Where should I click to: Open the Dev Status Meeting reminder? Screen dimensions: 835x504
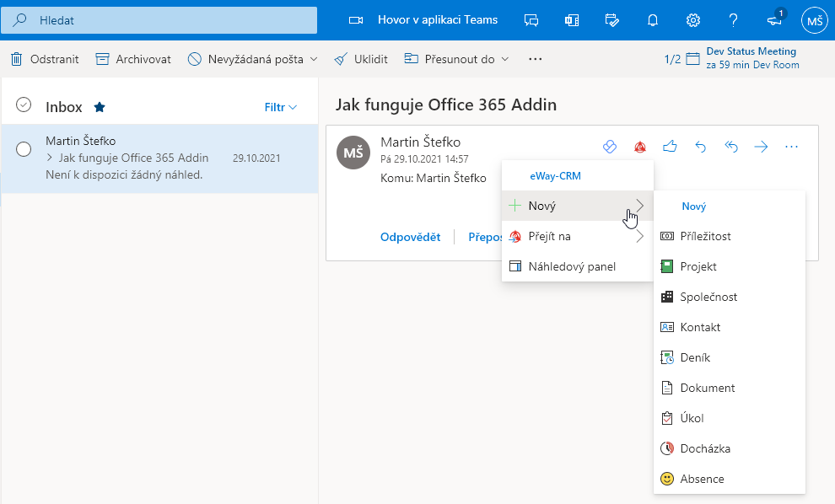(x=752, y=58)
